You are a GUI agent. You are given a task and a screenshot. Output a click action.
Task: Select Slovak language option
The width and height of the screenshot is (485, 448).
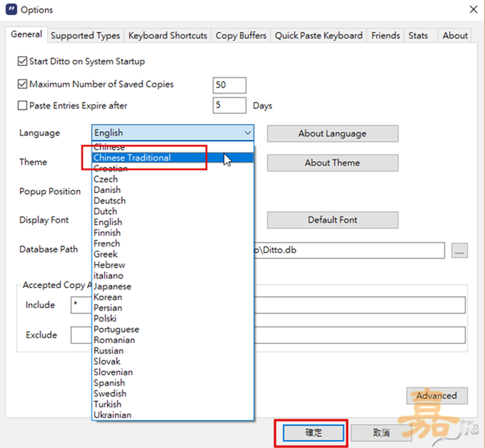pos(173,362)
